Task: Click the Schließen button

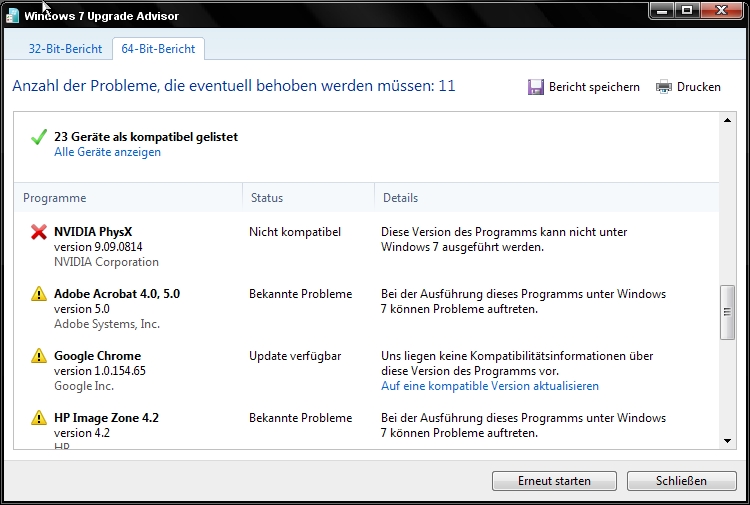Action: [x=681, y=481]
